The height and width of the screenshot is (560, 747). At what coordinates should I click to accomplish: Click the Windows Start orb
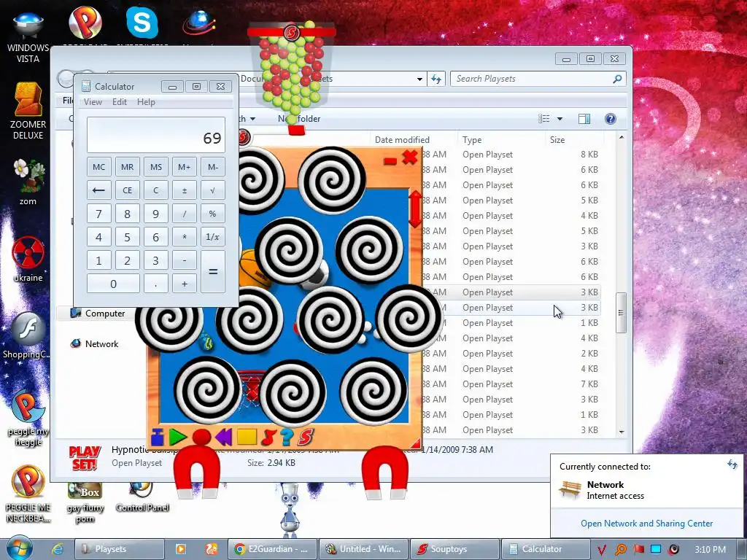point(19,548)
